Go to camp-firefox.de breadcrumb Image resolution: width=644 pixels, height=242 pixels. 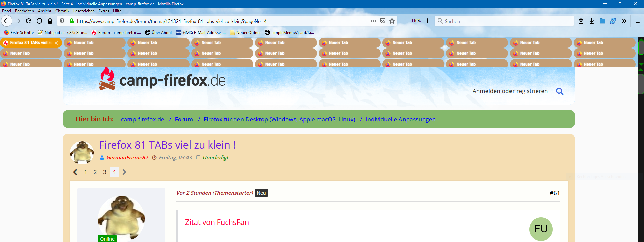(143, 119)
